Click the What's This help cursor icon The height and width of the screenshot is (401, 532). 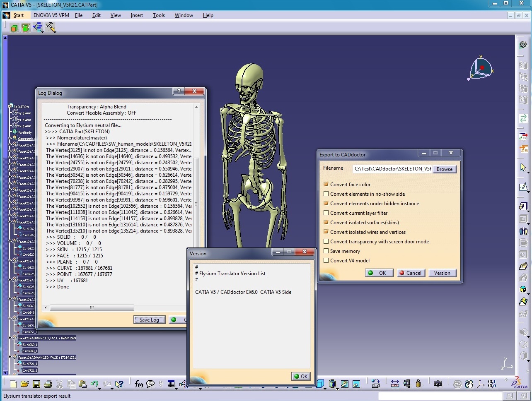[x=119, y=384]
